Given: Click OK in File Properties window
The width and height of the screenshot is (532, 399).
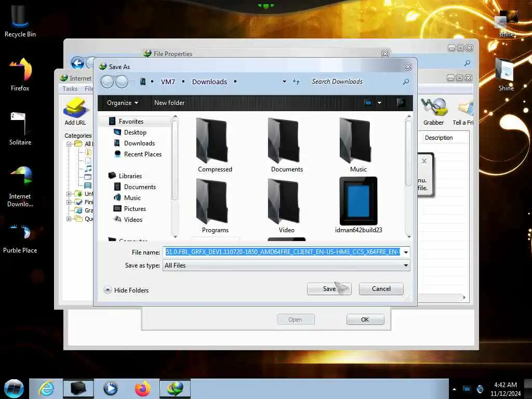Looking at the screenshot, I should [x=365, y=320].
